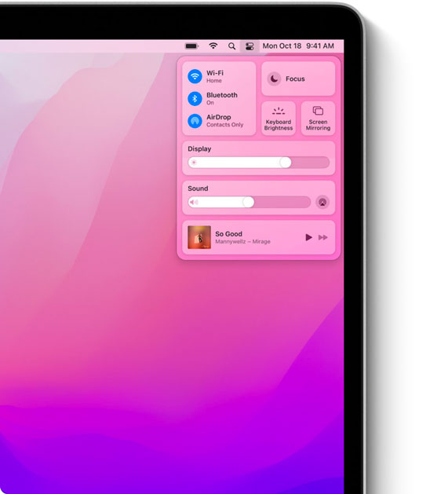This screenshot has height=494, width=448.
Task: Play the song So Good
Action: click(308, 237)
